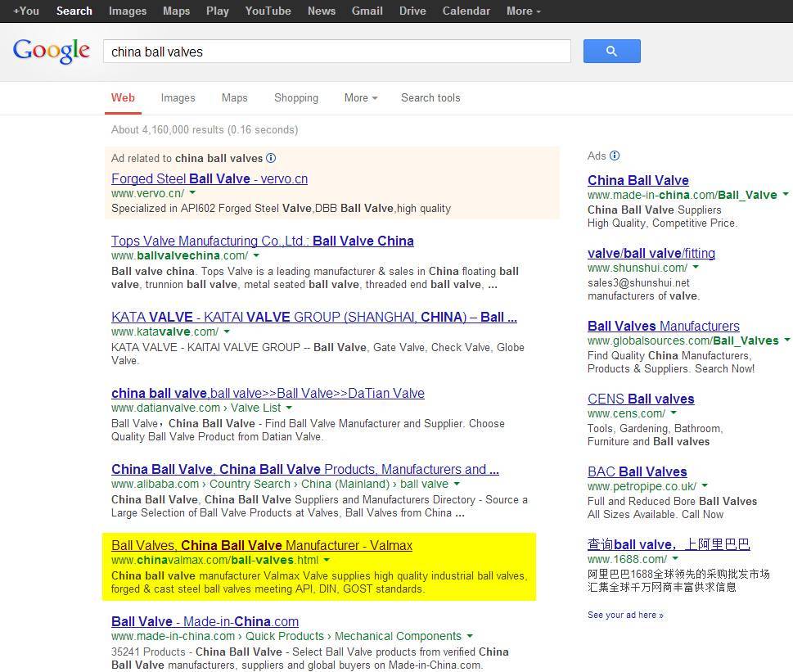This screenshot has height=672, width=793.
Task: Open Calendar in the top bar
Action: coord(466,11)
